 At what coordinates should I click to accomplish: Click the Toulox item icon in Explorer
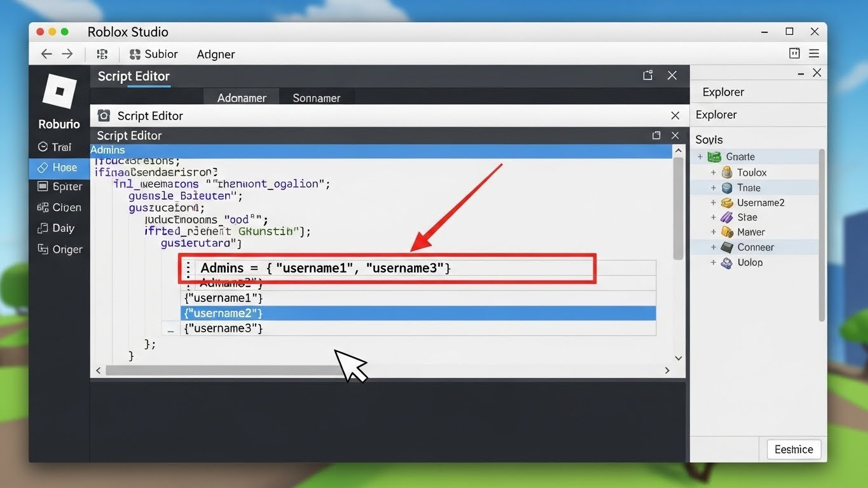click(727, 172)
